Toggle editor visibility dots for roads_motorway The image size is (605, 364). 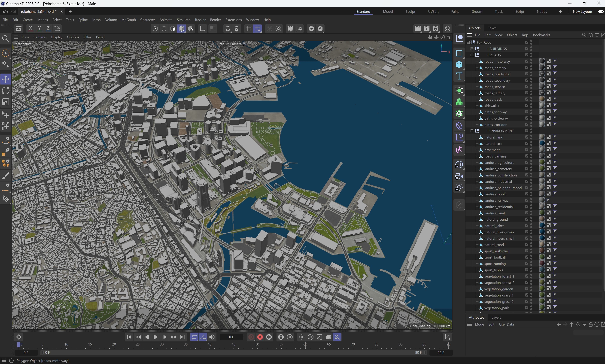(531, 61)
